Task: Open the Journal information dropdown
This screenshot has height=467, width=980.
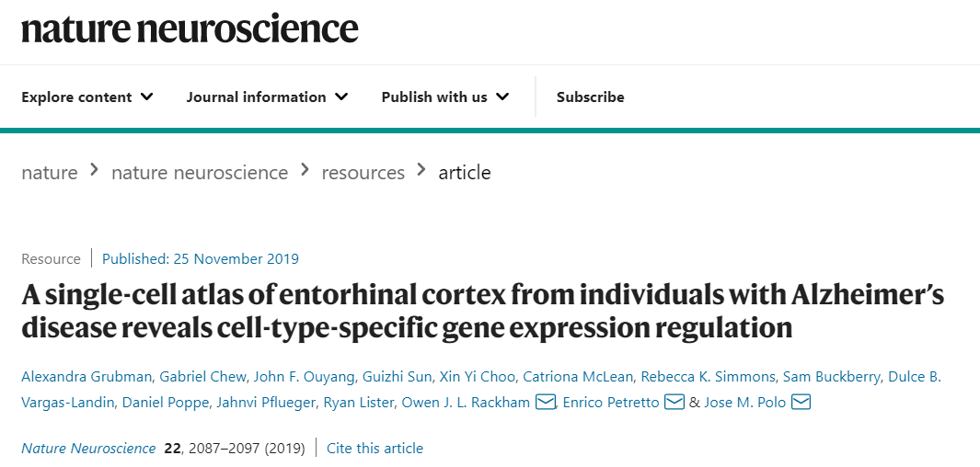Action: point(267,97)
